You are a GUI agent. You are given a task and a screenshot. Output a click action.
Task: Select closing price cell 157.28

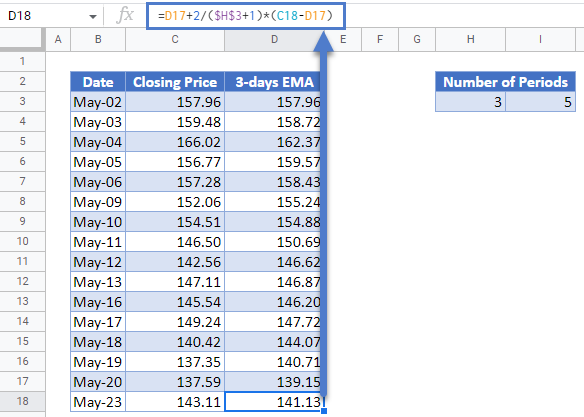tap(175, 182)
